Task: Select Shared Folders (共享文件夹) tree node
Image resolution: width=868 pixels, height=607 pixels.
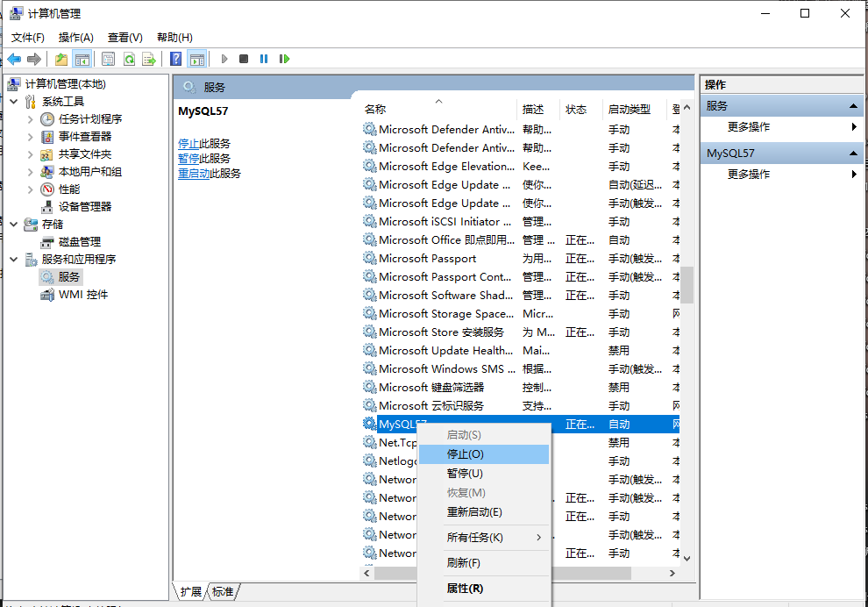Action: pos(85,154)
